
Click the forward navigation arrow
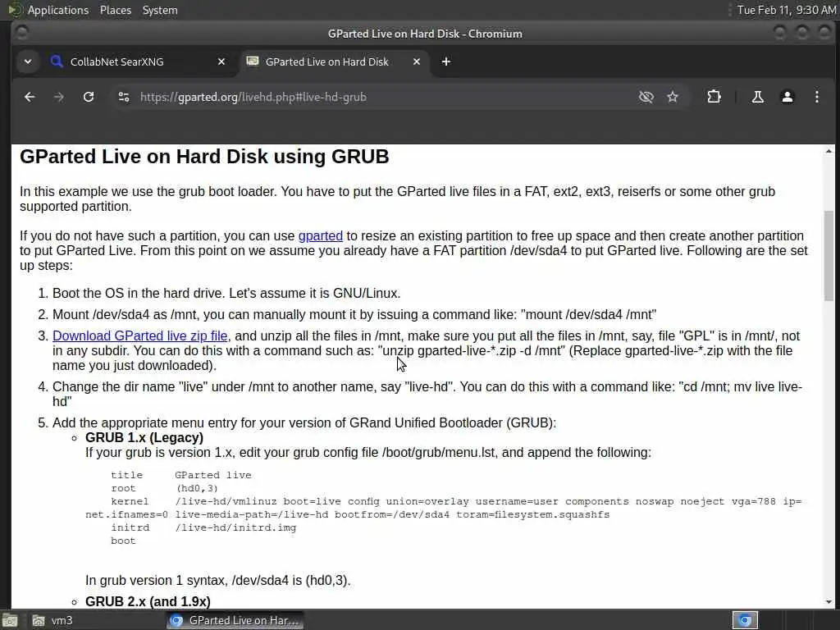(x=59, y=97)
